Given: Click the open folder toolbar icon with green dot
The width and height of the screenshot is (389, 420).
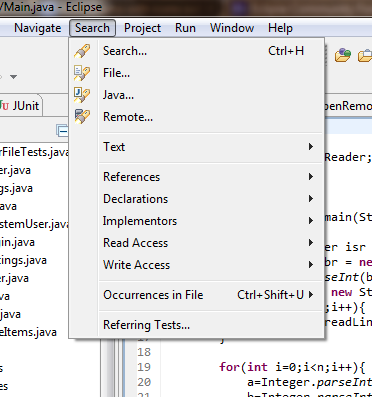Looking at the screenshot, I should click(x=343, y=55).
